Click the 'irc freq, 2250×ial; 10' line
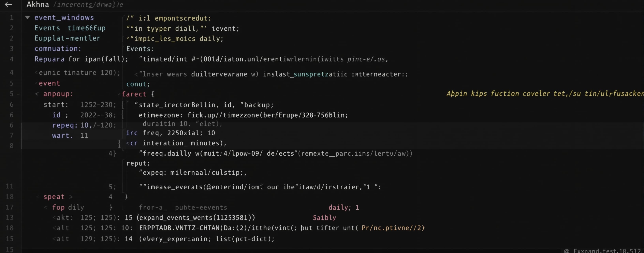The width and height of the screenshot is (644, 253). click(170, 133)
